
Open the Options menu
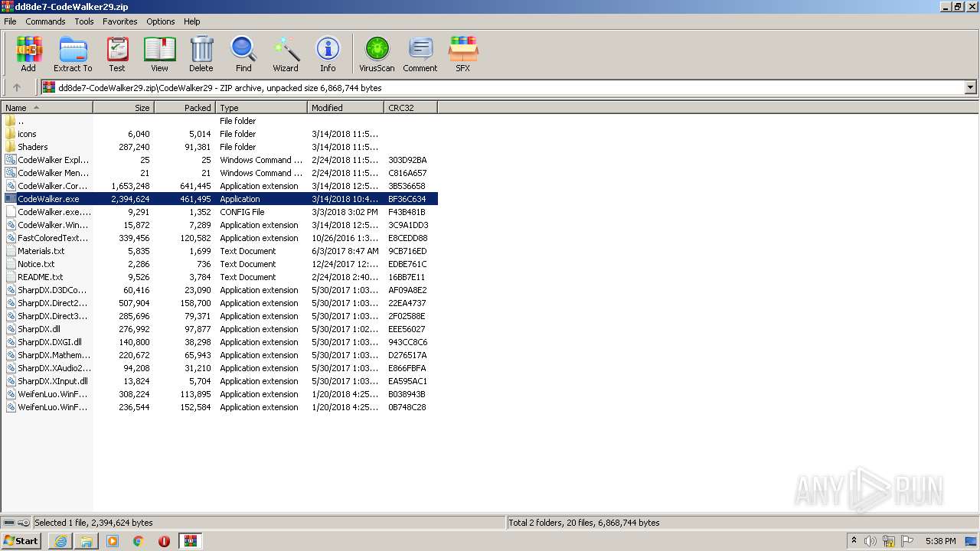161,21
